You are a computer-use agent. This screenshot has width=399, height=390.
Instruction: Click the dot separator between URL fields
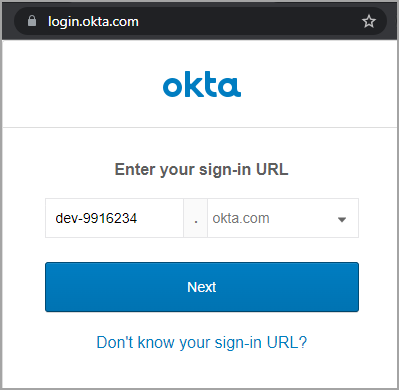coord(196,218)
